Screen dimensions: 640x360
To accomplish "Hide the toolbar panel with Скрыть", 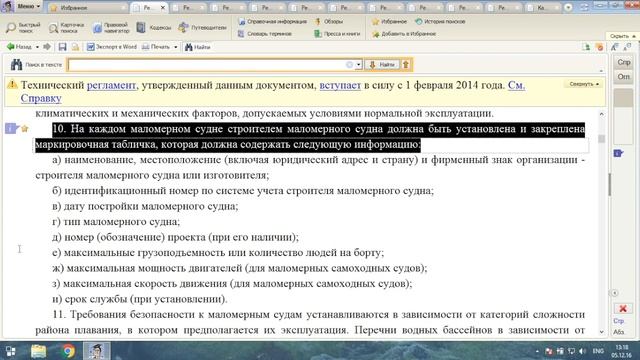I will coord(622,36).
